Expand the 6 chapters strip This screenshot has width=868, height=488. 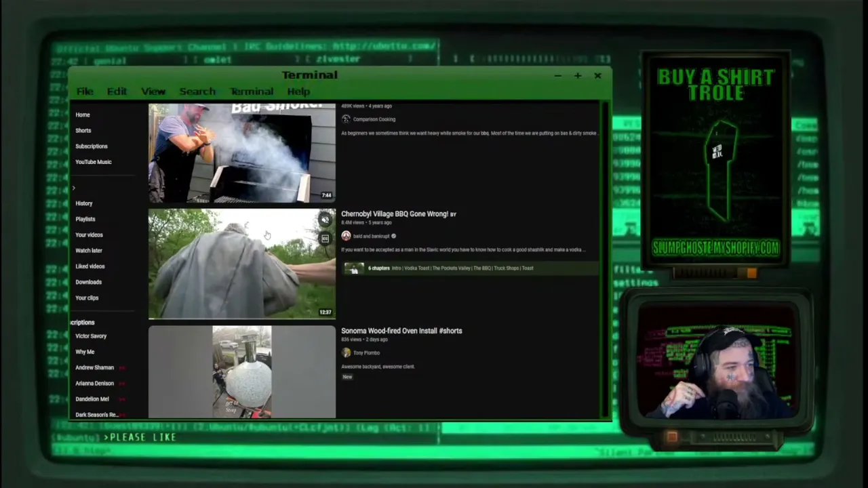(469, 268)
